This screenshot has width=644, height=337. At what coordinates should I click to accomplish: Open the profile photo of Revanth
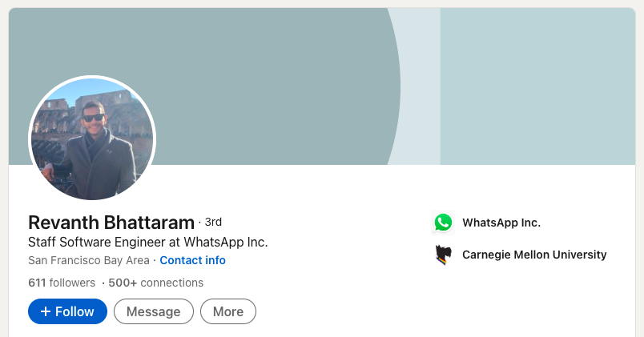click(92, 138)
